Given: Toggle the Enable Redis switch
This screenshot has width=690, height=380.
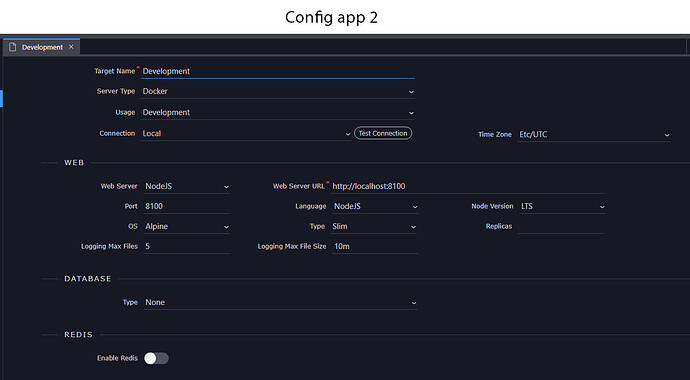Looking at the screenshot, I should coord(156,358).
